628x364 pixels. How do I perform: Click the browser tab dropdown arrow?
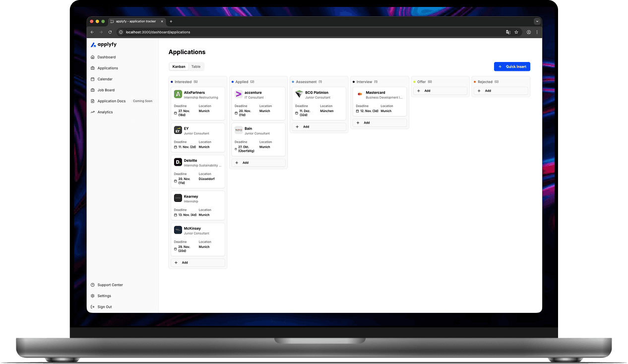[537, 21]
